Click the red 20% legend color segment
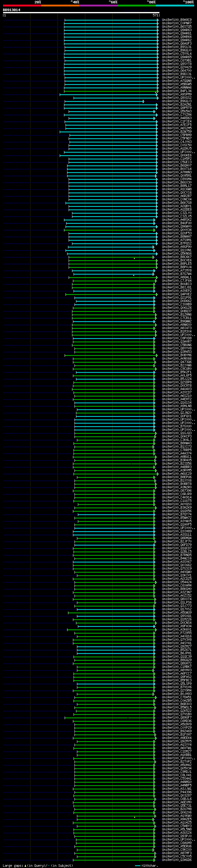The width and height of the screenshot is (197, 868). tap(22, 6)
